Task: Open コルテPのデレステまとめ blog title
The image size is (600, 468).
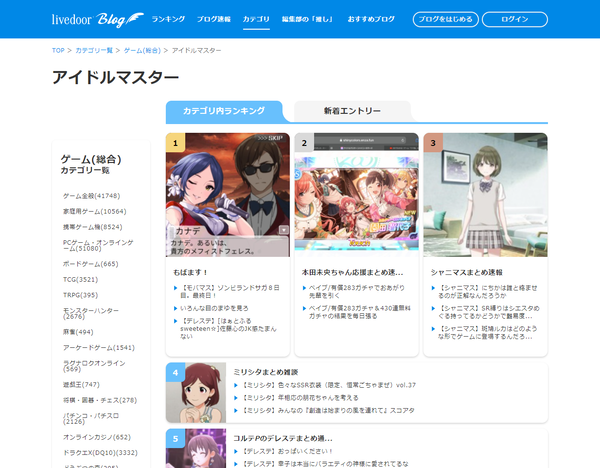Action: (283, 439)
